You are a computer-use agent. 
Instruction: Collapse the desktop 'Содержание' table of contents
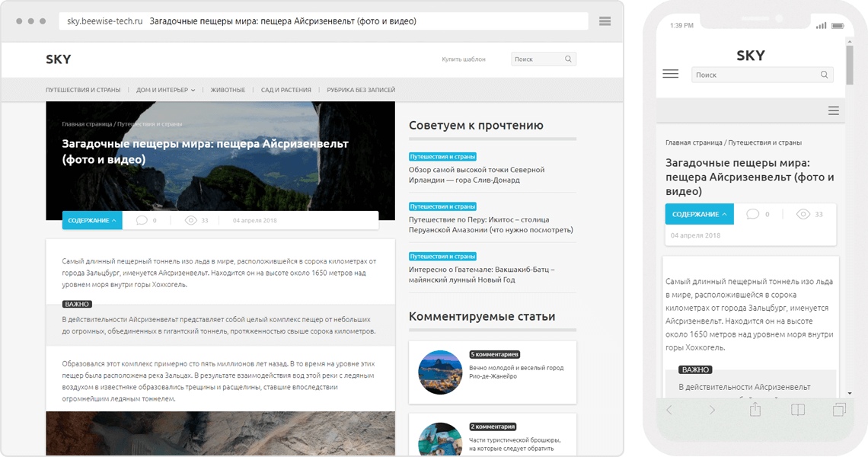(x=92, y=220)
